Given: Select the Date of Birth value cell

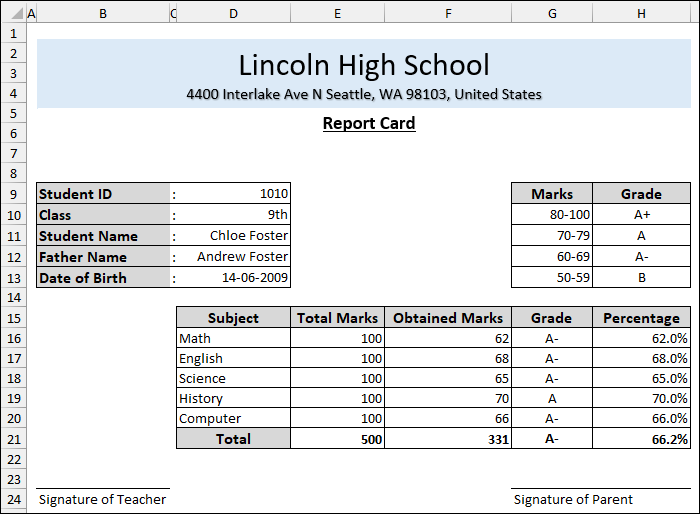Looking at the screenshot, I should [x=233, y=278].
